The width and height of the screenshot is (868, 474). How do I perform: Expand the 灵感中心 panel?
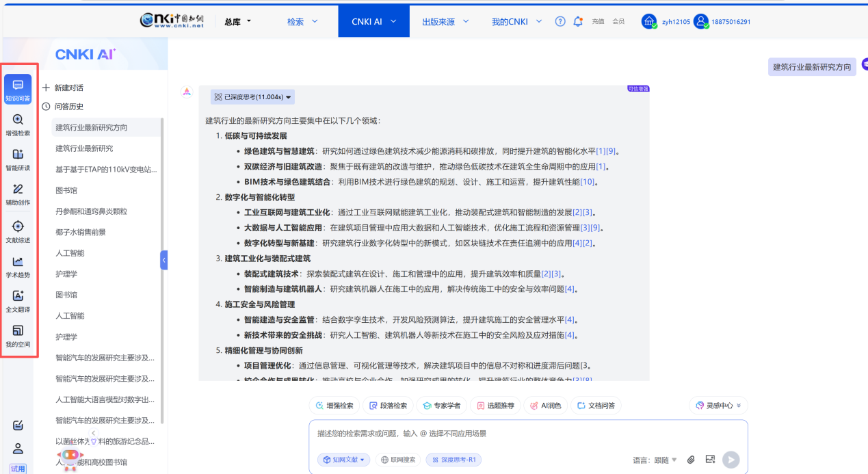pos(718,406)
